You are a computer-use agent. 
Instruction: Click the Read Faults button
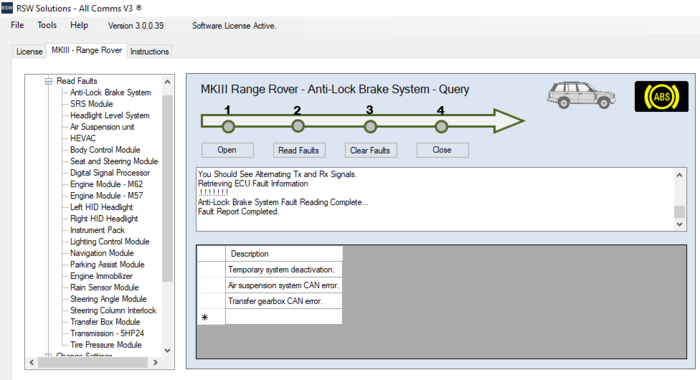(x=299, y=150)
